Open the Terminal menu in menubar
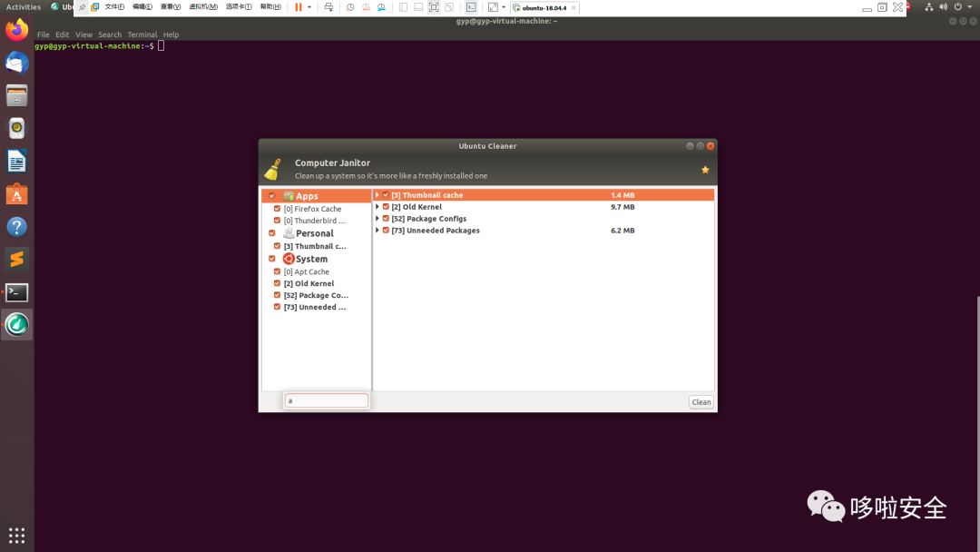The image size is (980, 552). click(142, 34)
